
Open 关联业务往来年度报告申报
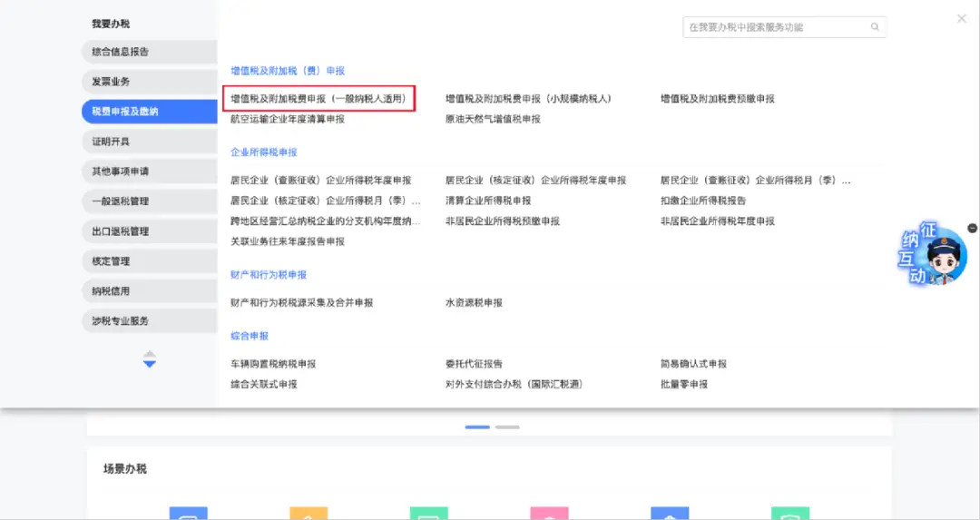(288, 241)
